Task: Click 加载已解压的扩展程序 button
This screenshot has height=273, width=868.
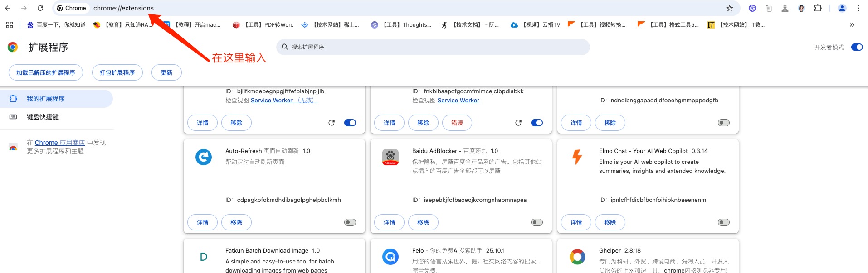Action: 46,72
